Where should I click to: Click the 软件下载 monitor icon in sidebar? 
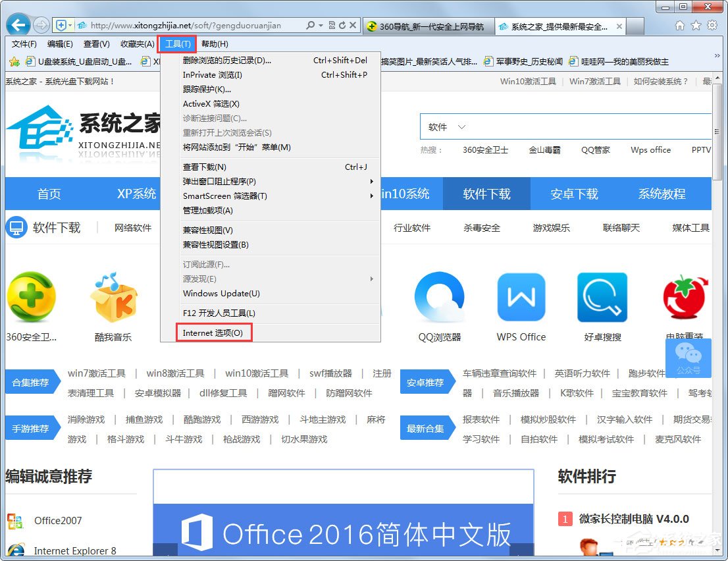(16, 227)
